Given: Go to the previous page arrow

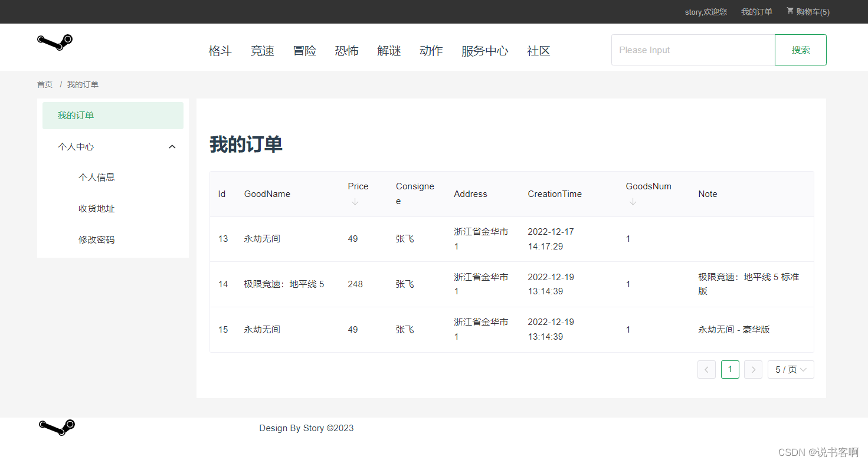Looking at the screenshot, I should (706, 370).
